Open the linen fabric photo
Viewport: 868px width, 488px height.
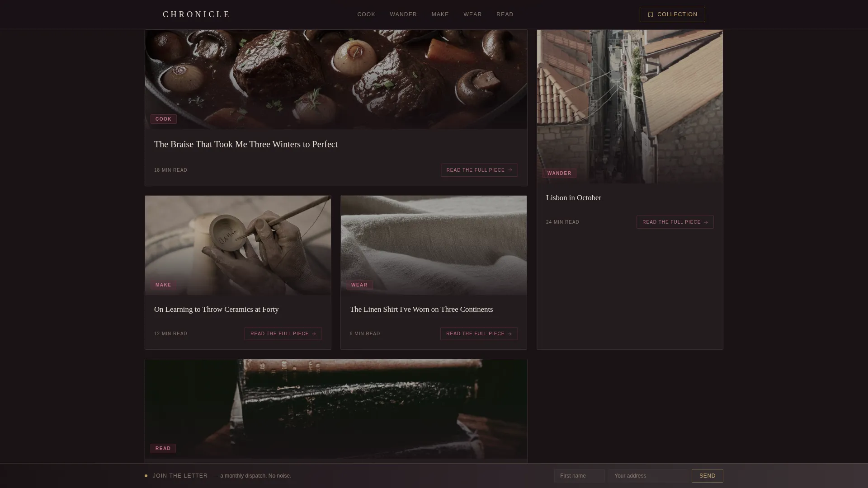434,245
